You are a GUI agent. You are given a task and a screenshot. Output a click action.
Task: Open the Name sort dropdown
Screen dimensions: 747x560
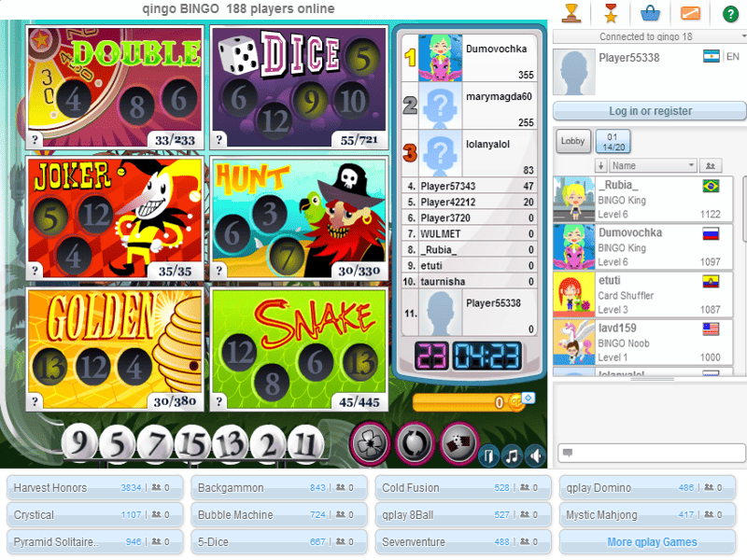point(653,166)
